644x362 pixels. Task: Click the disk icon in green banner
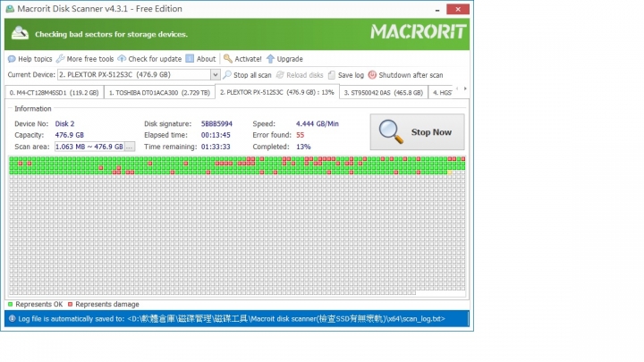[20, 33]
